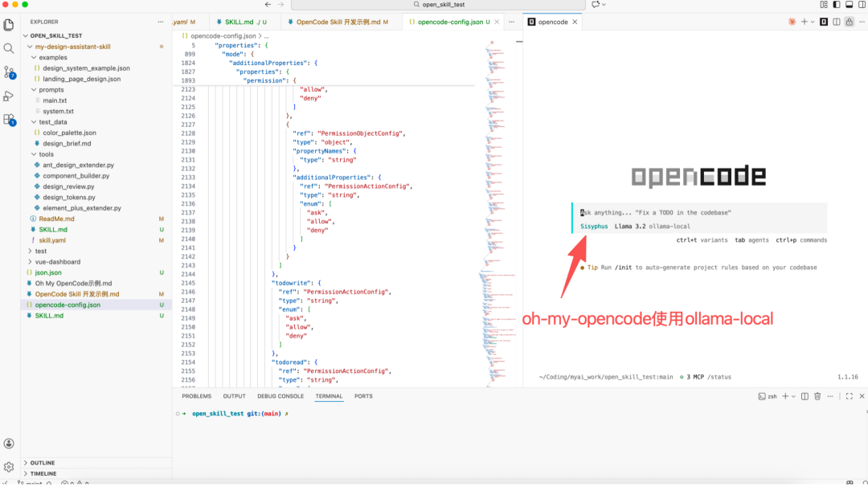Viewport: 868px width, 487px height.
Task: Select the orange spark icon in the tab bar
Action: [x=792, y=22]
